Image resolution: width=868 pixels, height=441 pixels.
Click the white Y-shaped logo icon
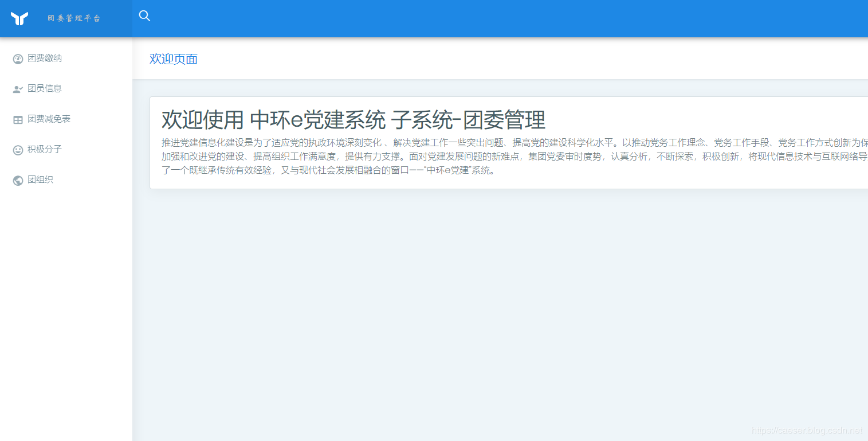pyautogui.click(x=19, y=18)
